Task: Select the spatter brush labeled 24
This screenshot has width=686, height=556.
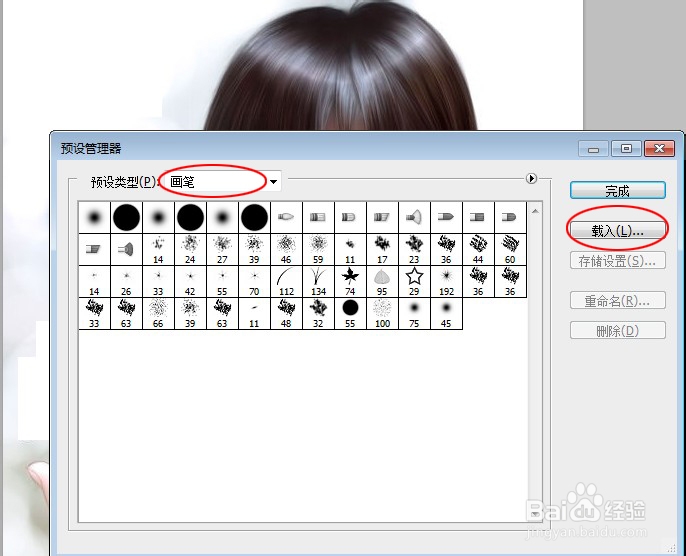Action: (x=190, y=249)
